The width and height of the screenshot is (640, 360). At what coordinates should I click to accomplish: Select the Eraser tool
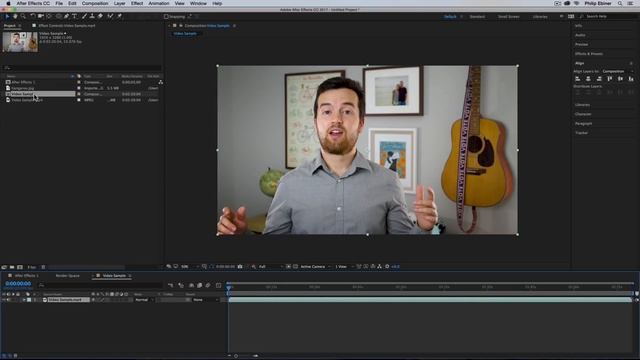[x=100, y=16]
